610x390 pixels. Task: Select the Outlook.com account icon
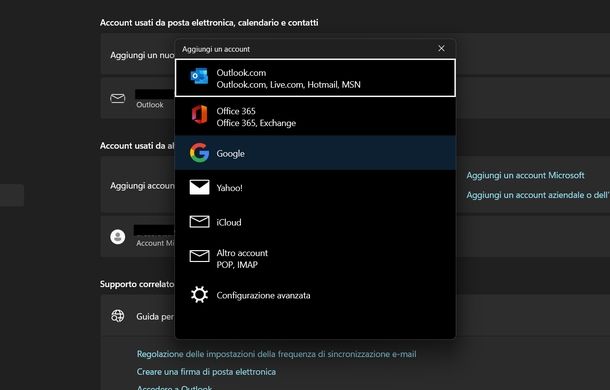(x=199, y=77)
